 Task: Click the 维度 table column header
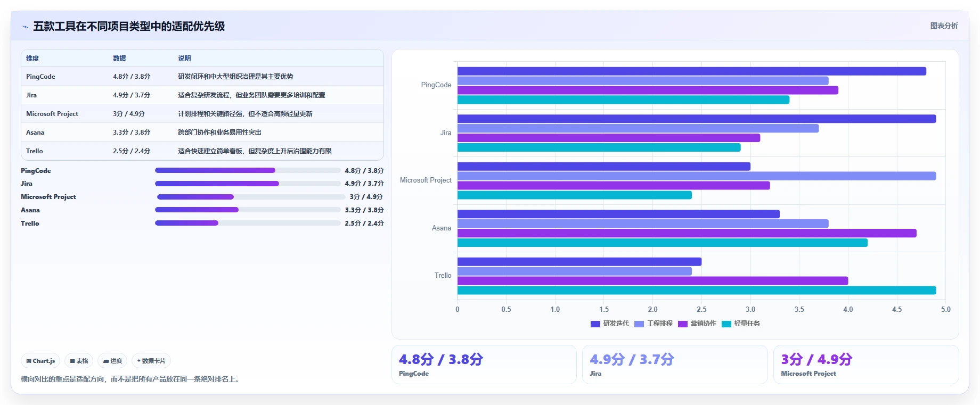click(x=32, y=59)
